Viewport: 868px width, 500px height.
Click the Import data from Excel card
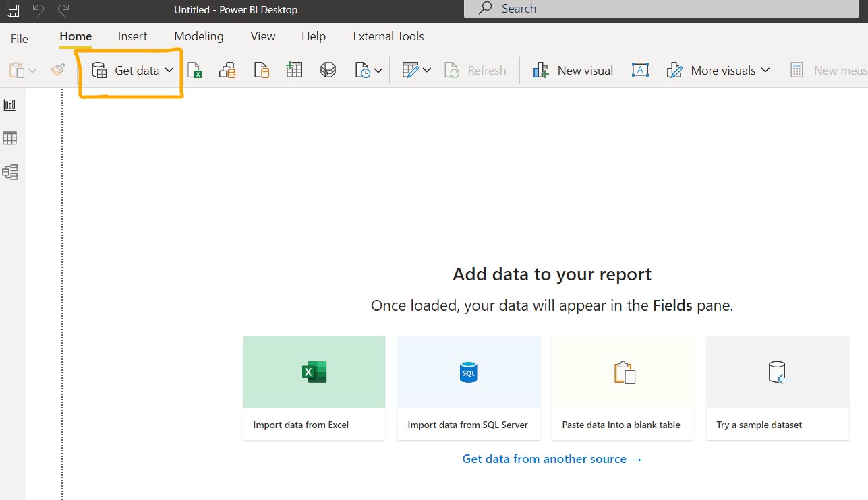coord(314,388)
